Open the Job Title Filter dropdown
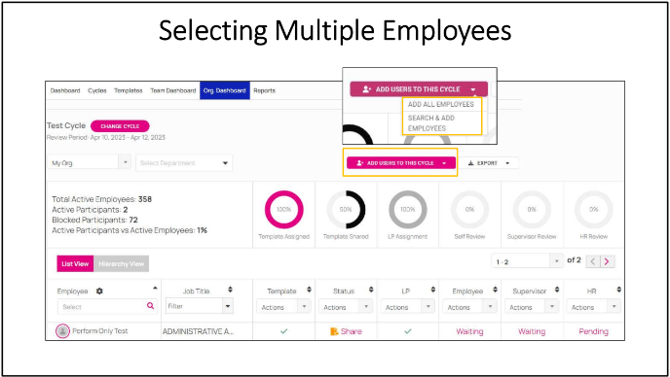 tap(200, 306)
